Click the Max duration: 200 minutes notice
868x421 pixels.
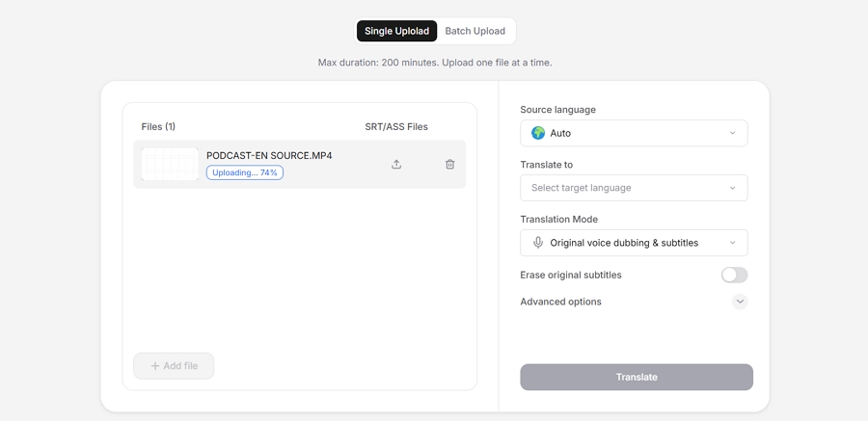coord(435,63)
